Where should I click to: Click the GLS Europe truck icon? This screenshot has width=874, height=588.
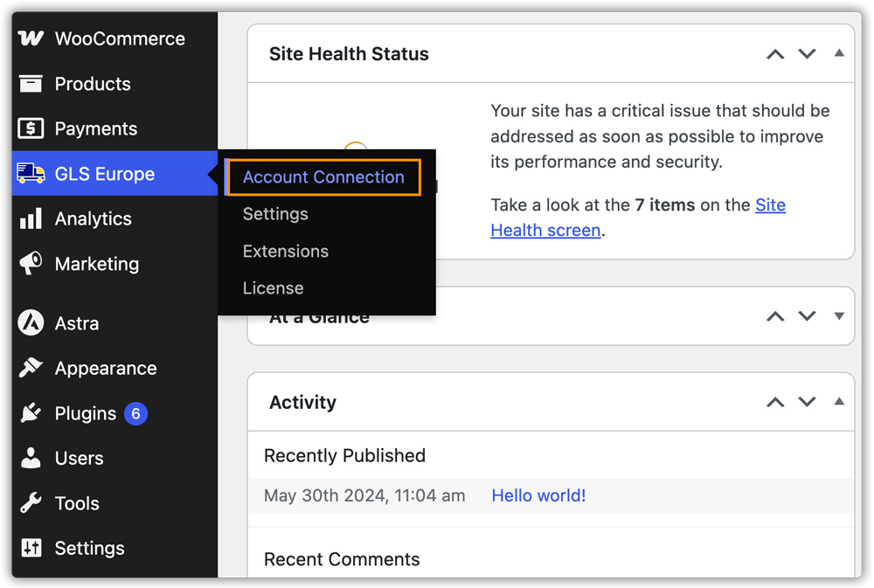tap(31, 173)
